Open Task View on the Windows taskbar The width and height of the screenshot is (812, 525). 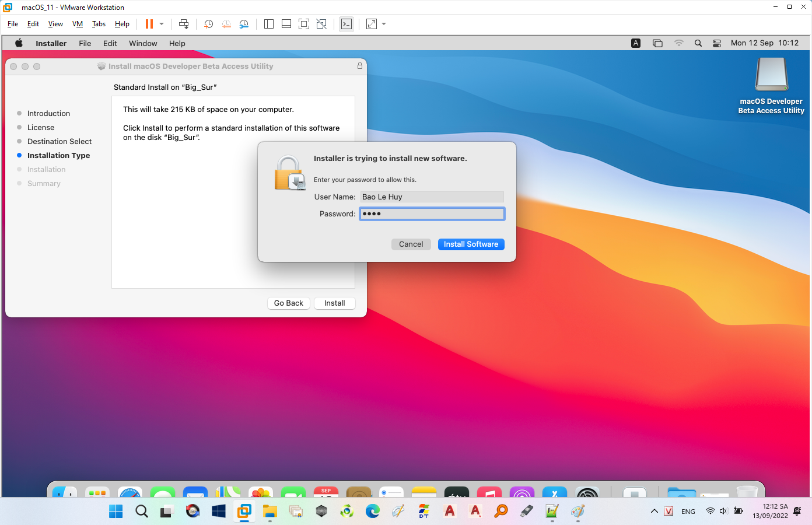click(x=167, y=512)
